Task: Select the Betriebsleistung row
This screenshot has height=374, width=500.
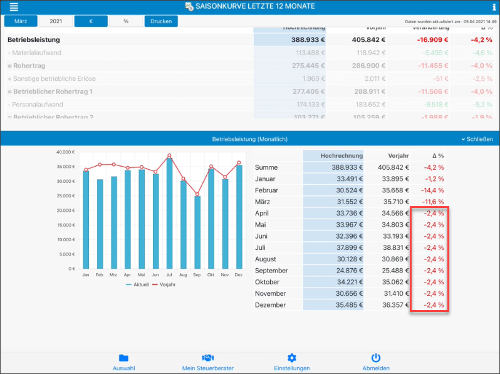Action: point(249,40)
